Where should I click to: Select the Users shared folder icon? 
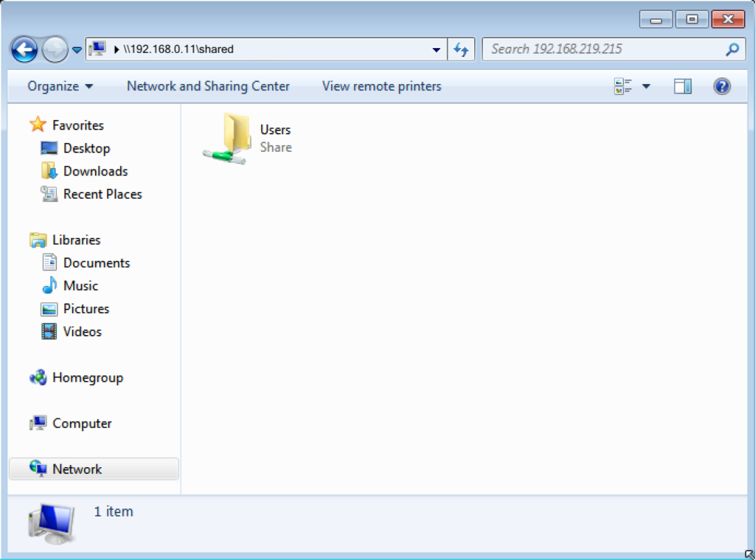click(227, 139)
